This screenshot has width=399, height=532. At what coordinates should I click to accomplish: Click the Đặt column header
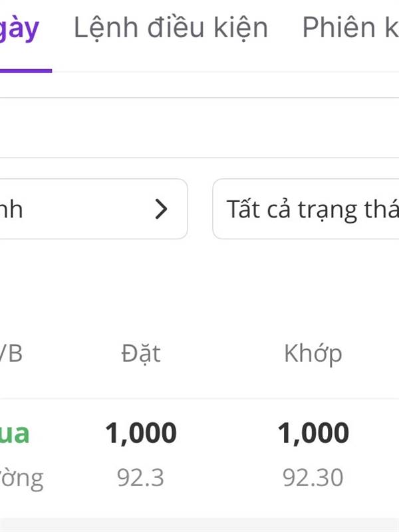click(x=141, y=353)
